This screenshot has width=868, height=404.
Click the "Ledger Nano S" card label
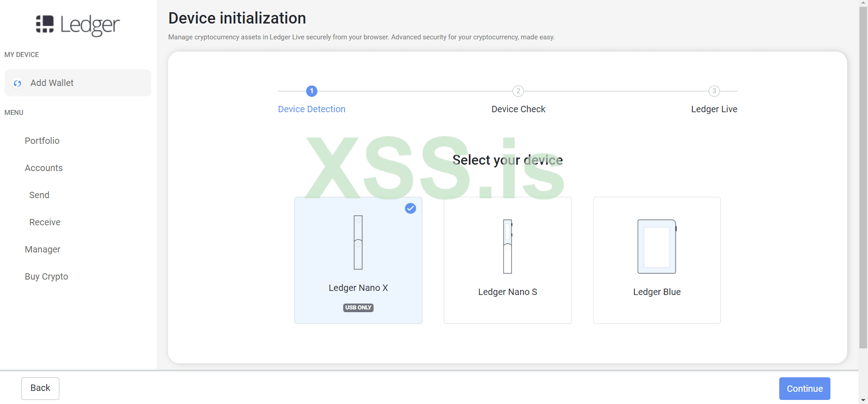(x=508, y=292)
